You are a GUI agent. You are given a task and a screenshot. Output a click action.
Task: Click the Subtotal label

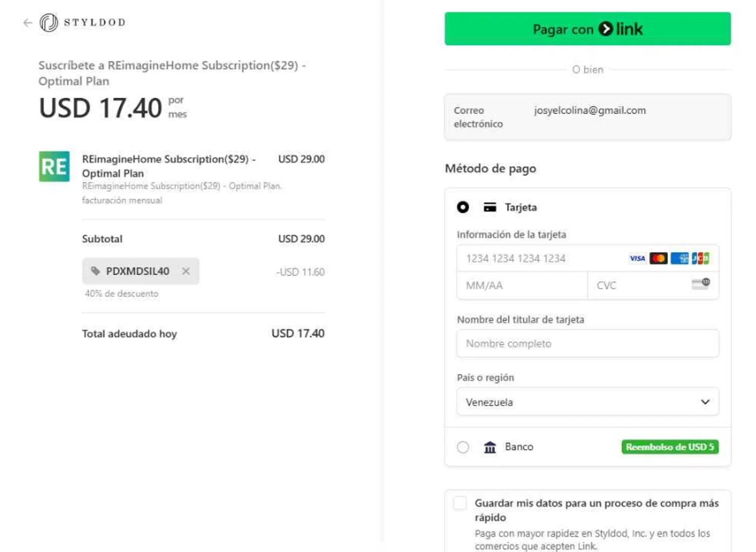tap(102, 239)
